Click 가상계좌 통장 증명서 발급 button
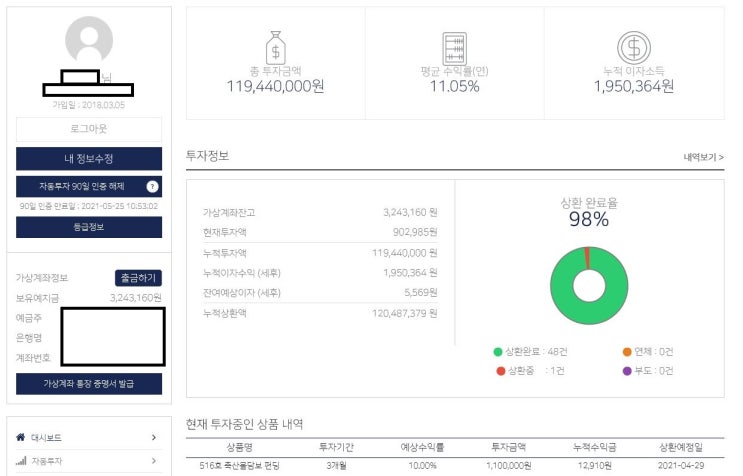Viewport: 743px width, 476px height. (89, 384)
